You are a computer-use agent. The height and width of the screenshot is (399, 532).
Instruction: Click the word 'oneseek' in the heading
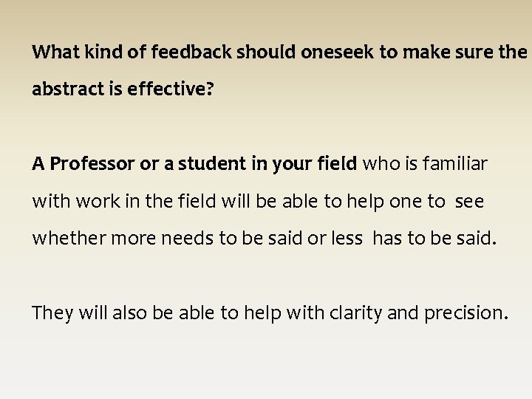[x=337, y=52]
